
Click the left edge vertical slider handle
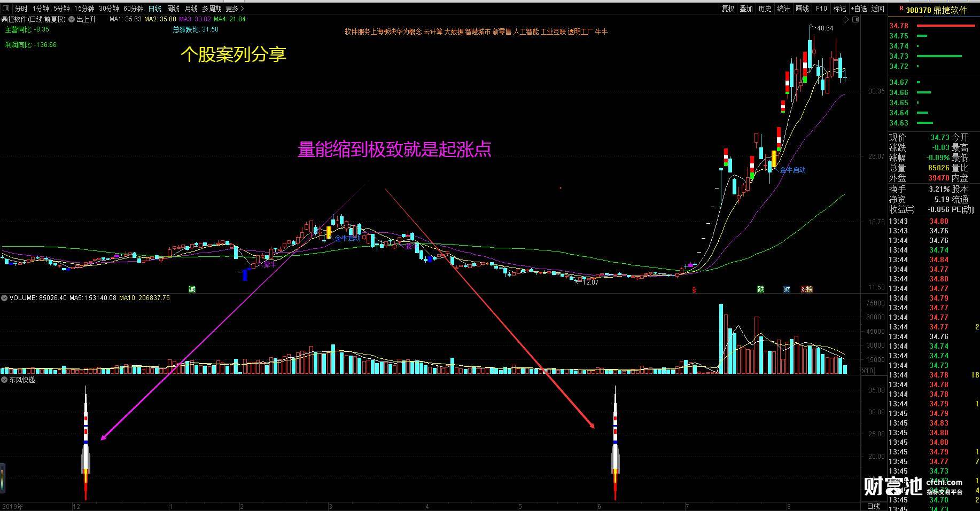[x=2, y=478]
